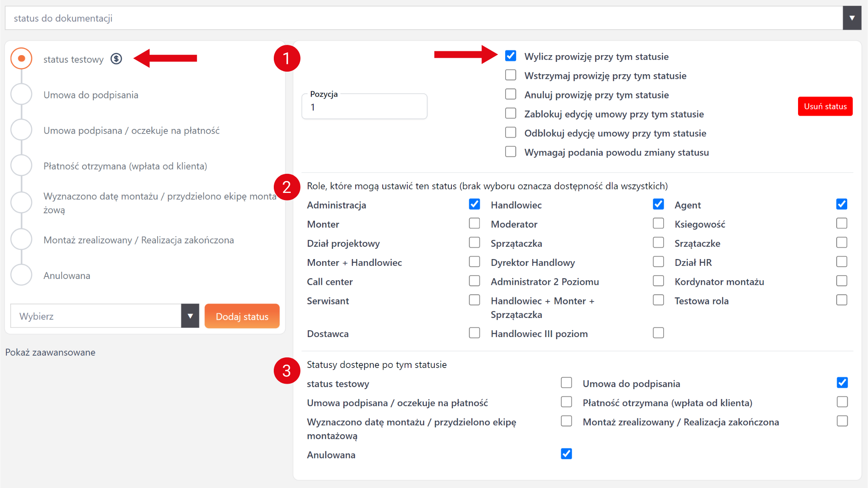Uncheck the Administracja role checkbox
This screenshot has height=488, width=868.
(x=474, y=204)
